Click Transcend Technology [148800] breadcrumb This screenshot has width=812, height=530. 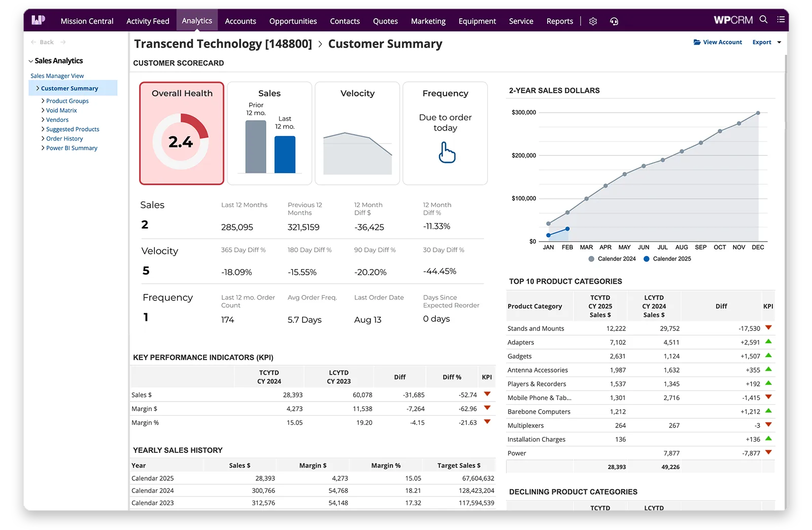click(x=223, y=44)
